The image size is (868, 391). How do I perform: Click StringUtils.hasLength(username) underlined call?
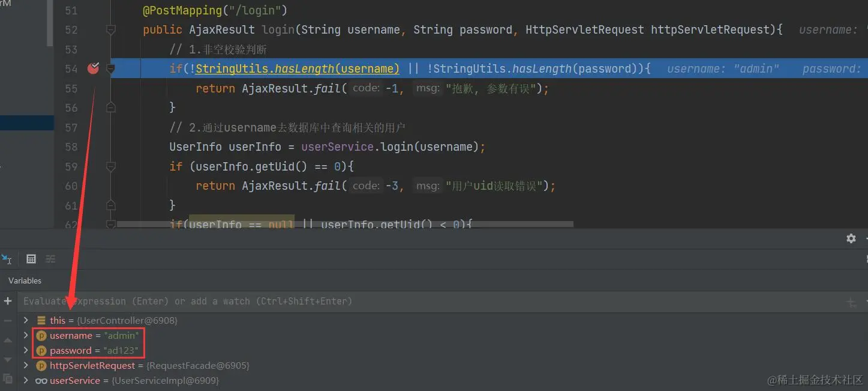click(x=298, y=68)
